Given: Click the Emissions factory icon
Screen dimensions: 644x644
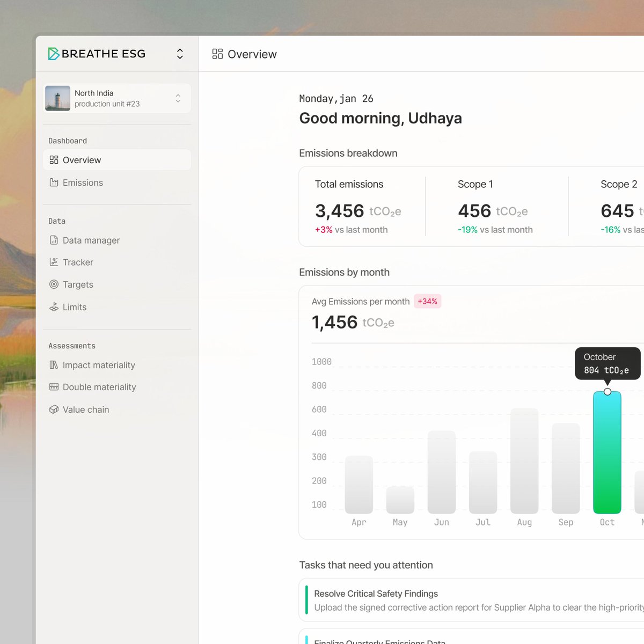Looking at the screenshot, I should [x=54, y=182].
